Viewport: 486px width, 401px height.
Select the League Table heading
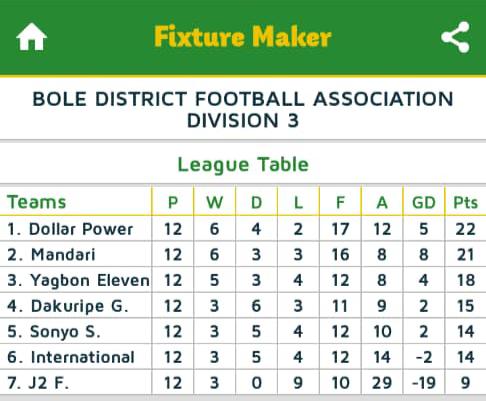click(243, 165)
